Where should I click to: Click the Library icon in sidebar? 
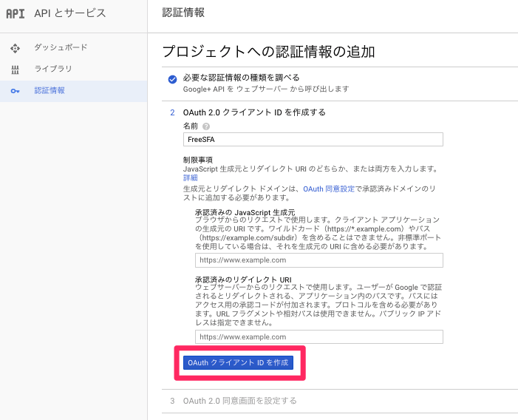click(x=15, y=70)
